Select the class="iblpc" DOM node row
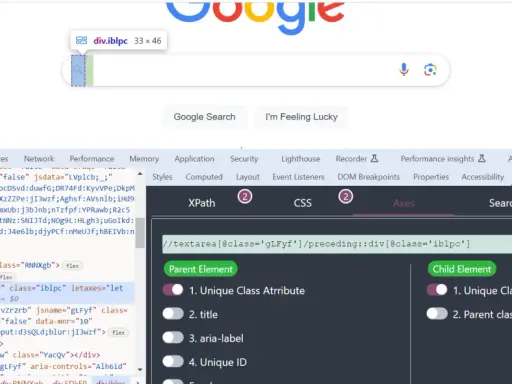This screenshot has height=384, width=512. click(x=67, y=293)
